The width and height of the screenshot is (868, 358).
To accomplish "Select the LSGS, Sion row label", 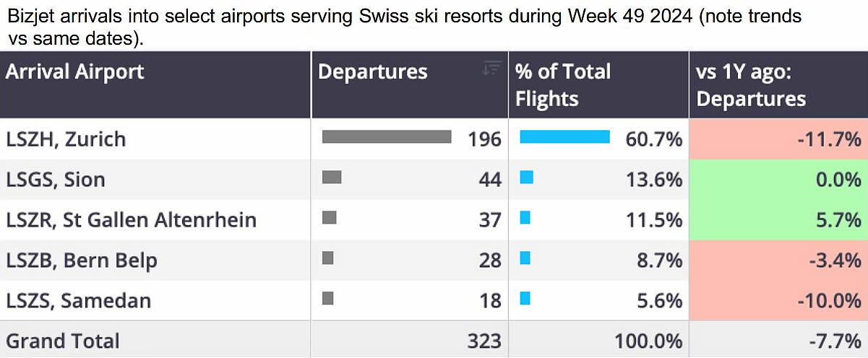I will tap(56, 179).
